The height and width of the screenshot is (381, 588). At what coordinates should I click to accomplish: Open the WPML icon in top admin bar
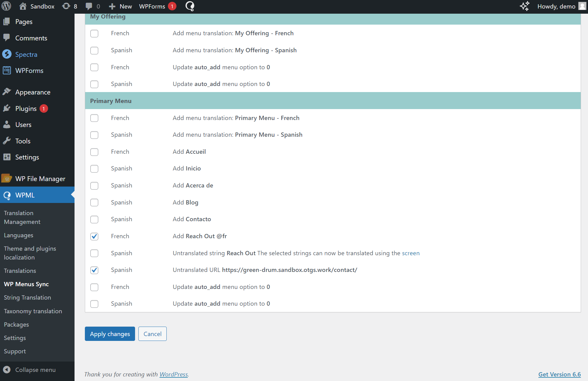(x=190, y=6)
